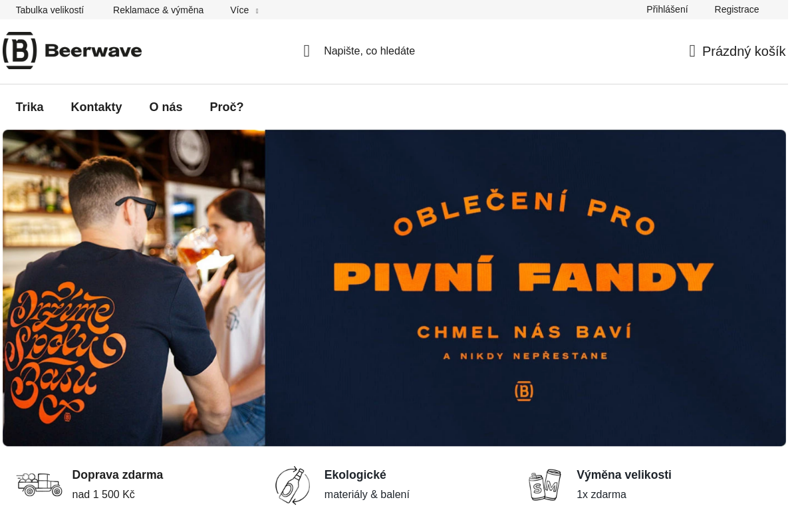Click the S and M cans icon
Viewport: 798px width, 532px height.
(545, 485)
